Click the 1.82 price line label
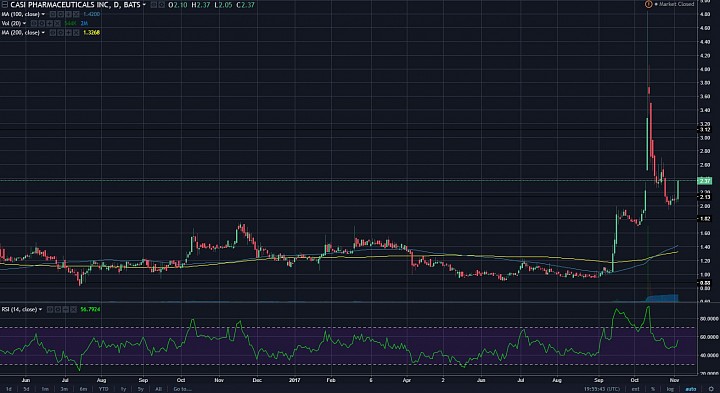Viewport: 720px width, 393px height. pos(704,219)
